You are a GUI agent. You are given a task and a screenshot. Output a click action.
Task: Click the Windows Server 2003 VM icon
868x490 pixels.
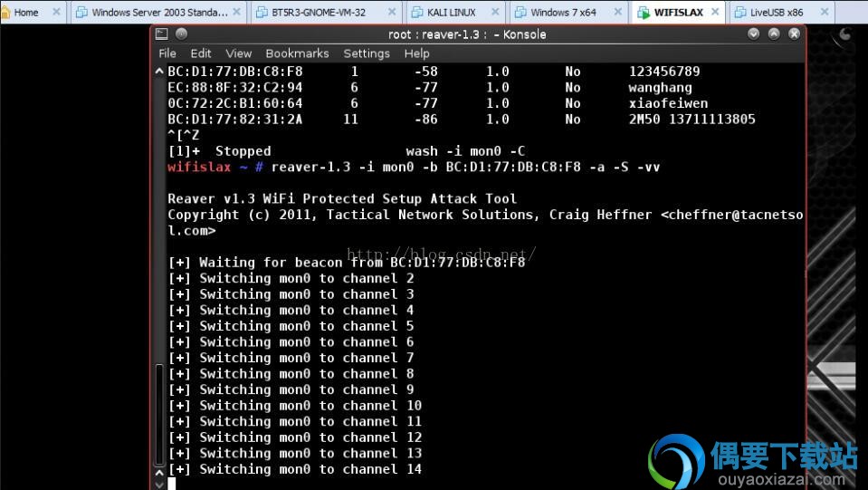[81, 12]
